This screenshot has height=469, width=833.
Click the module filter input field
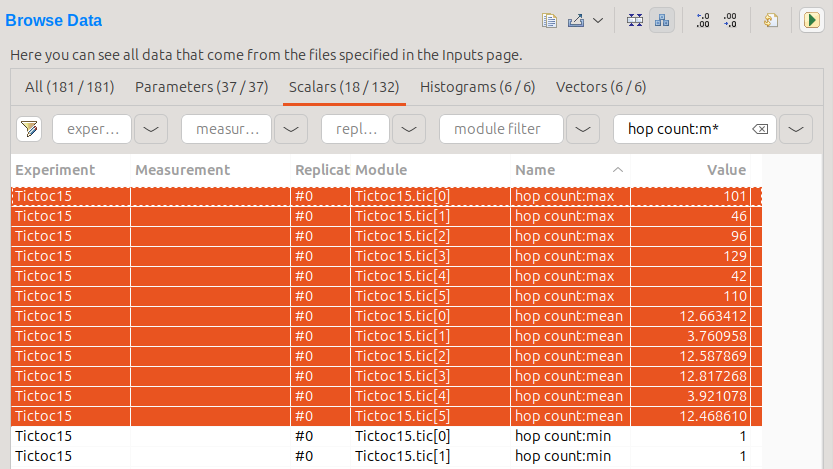point(501,129)
